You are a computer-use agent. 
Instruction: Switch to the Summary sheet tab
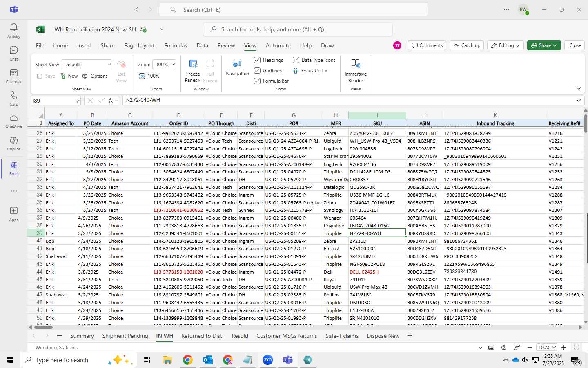(82, 336)
